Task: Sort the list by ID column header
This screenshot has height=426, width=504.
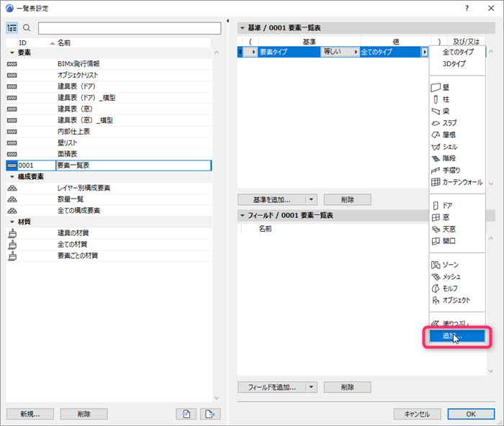Action: point(36,42)
